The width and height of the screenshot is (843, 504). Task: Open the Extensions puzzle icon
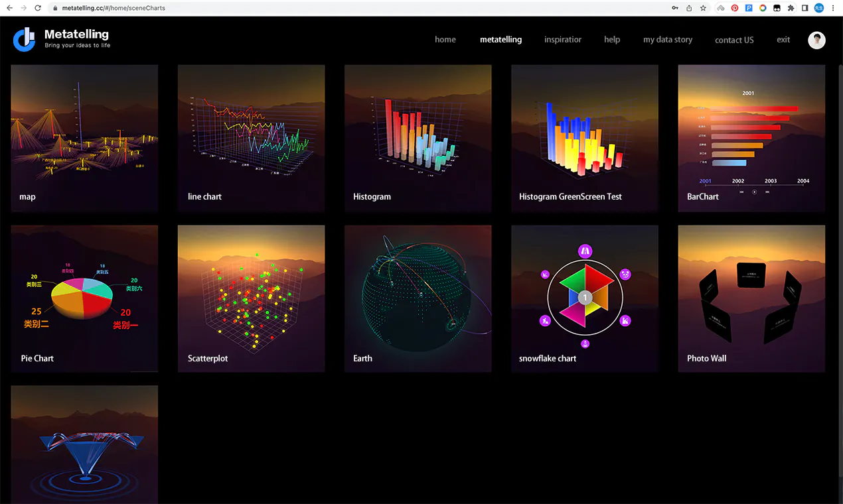click(x=791, y=8)
